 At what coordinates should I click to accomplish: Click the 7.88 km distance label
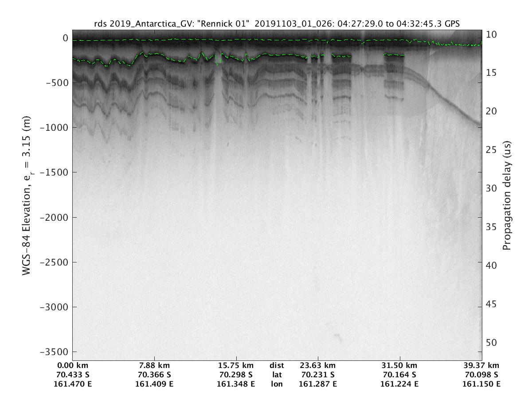(154, 366)
